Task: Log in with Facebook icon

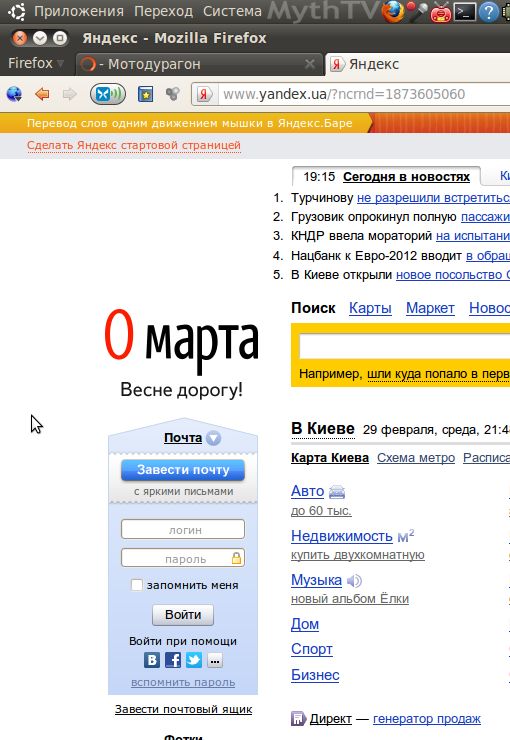Action: tap(173, 660)
